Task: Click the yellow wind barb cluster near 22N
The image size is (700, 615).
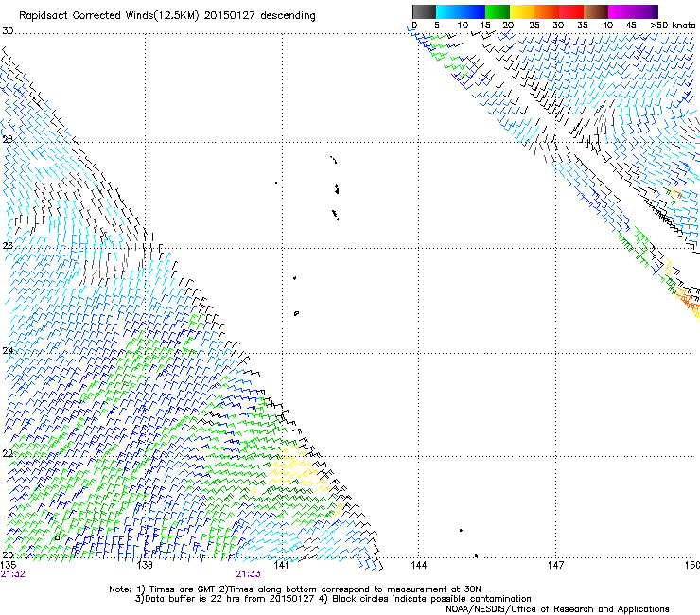Action: point(293,466)
